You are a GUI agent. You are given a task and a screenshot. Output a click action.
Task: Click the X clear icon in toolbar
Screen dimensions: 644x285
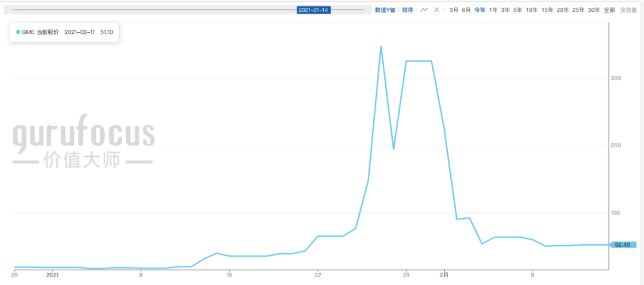pyautogui.click(x=436, y=10)
